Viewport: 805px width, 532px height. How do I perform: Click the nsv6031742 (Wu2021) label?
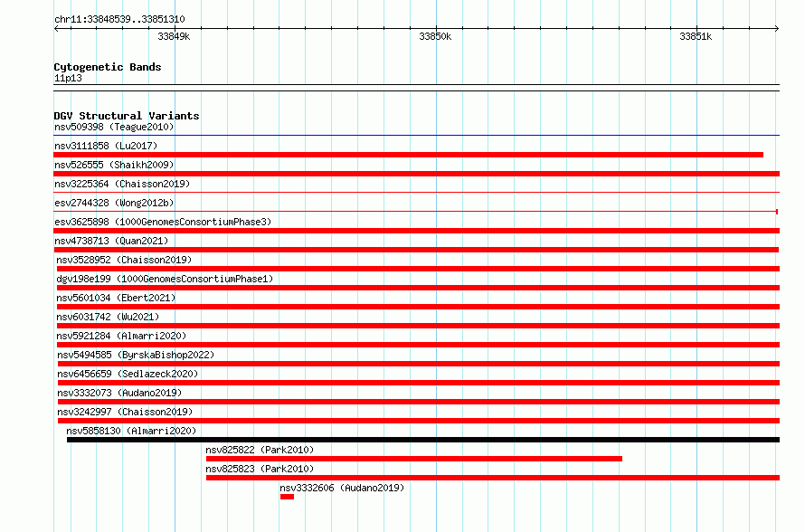[108, 317]
